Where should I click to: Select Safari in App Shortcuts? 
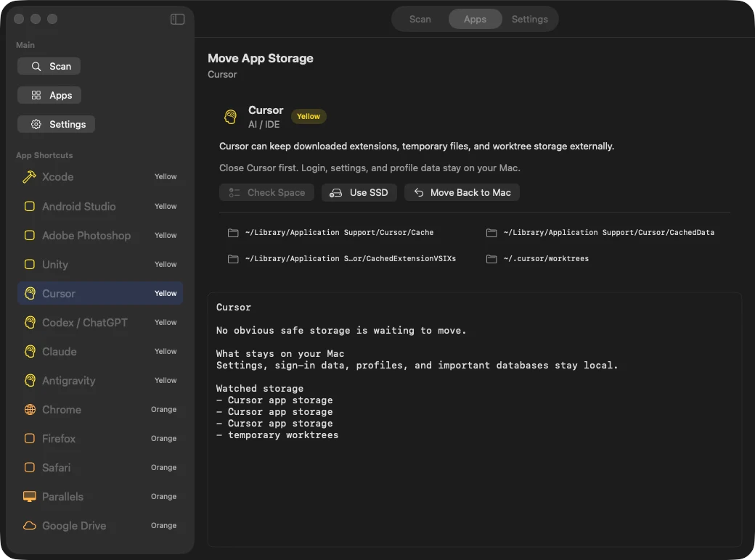[x=100, y=468]
